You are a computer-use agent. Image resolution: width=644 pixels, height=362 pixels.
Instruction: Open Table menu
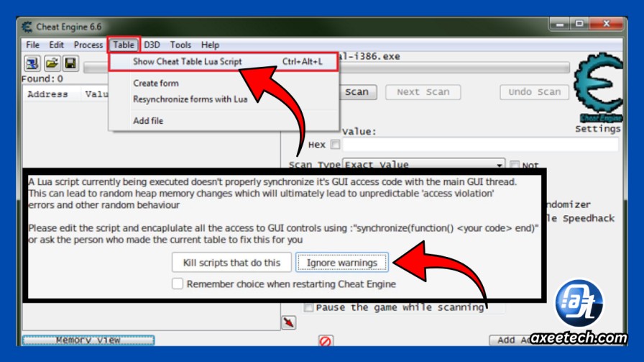click(x=124, y=45)
